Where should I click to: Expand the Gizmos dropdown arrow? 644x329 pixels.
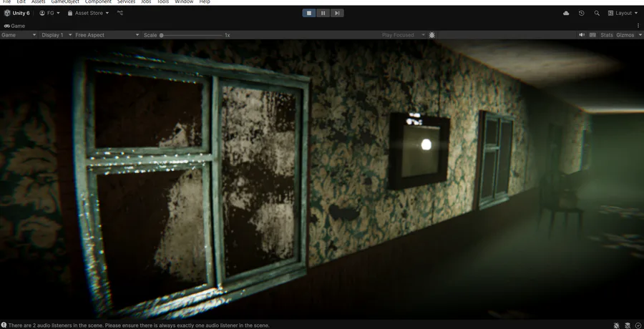click(640, 35)
